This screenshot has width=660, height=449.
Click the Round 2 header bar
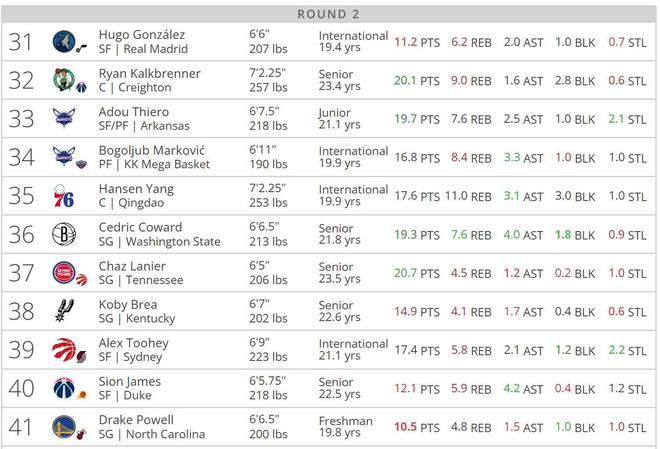pyautogui.click(x=329, y=14)
